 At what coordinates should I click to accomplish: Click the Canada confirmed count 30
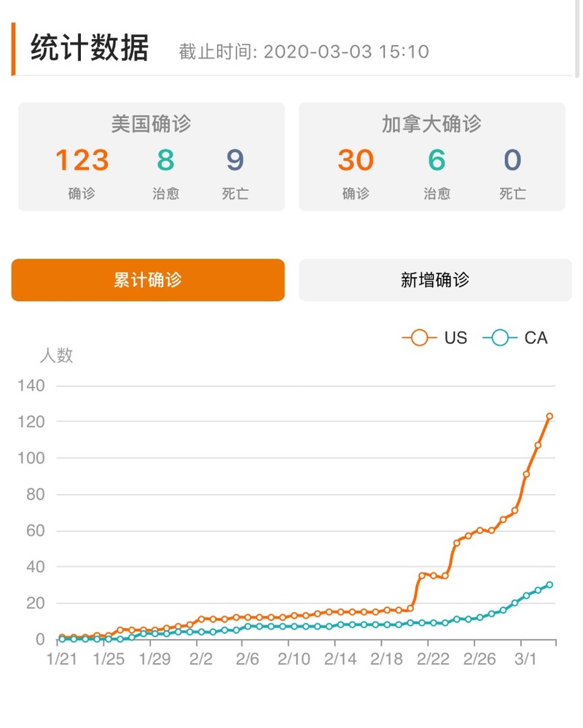click(356, 160)
